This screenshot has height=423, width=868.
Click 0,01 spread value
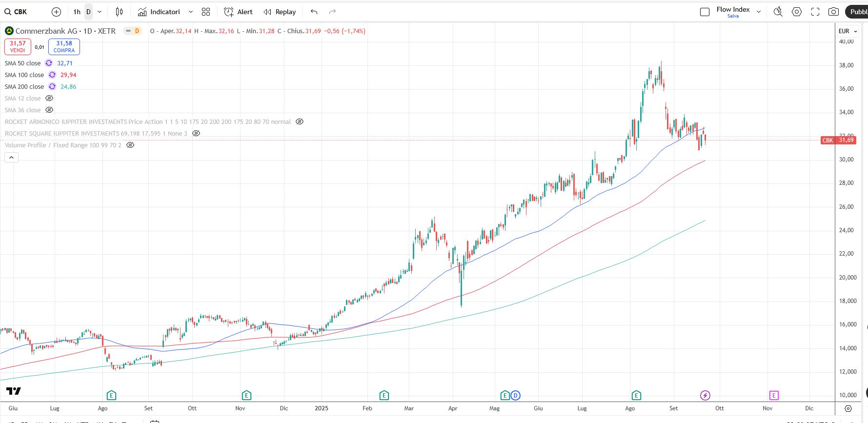tap(40, 47)
